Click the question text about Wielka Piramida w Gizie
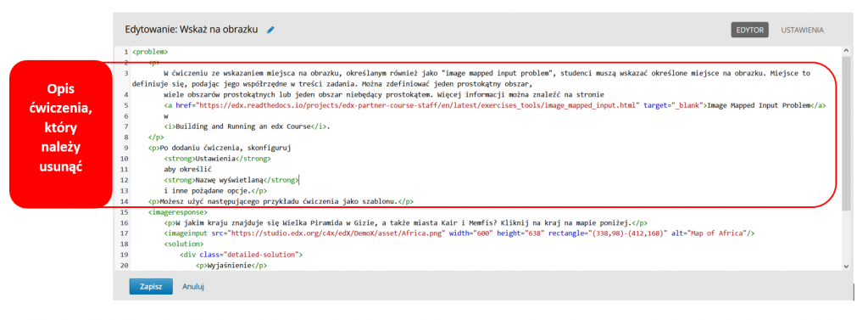Image resolution: width=868 pixels, height=320 pixels. click(x=402, y=222)
